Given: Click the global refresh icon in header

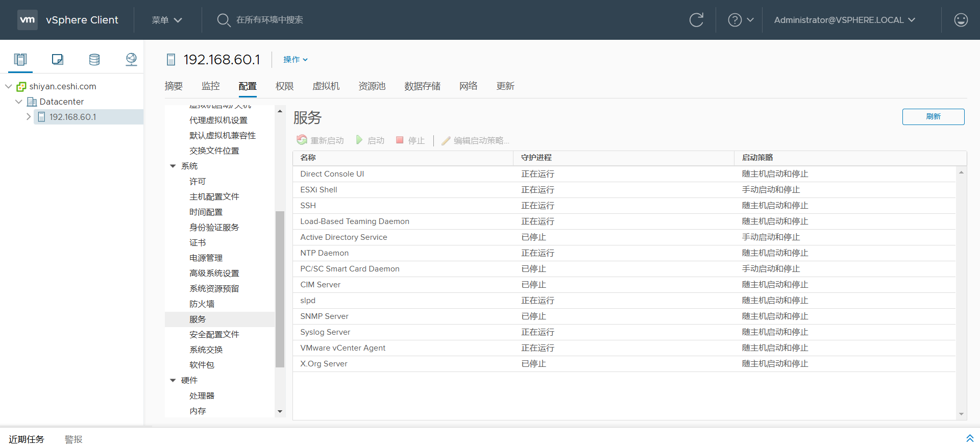Looking at the screenshot, I should click(x=696, y=20).
